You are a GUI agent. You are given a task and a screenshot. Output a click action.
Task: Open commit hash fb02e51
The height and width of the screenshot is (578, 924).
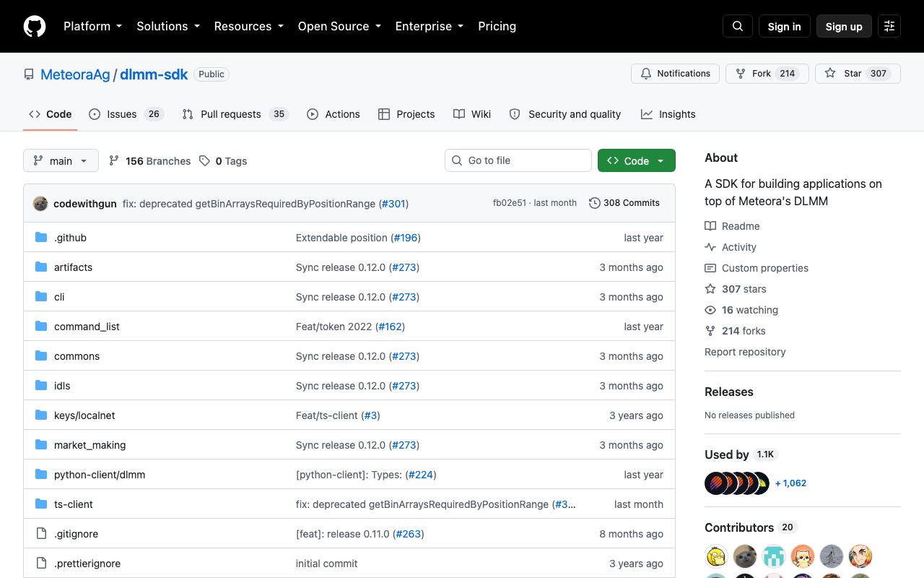click(510, 203)
